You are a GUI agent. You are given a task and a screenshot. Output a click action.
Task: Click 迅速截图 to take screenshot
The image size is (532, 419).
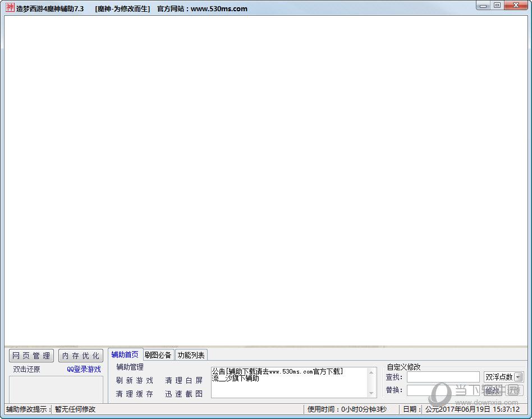click(184, 394)
